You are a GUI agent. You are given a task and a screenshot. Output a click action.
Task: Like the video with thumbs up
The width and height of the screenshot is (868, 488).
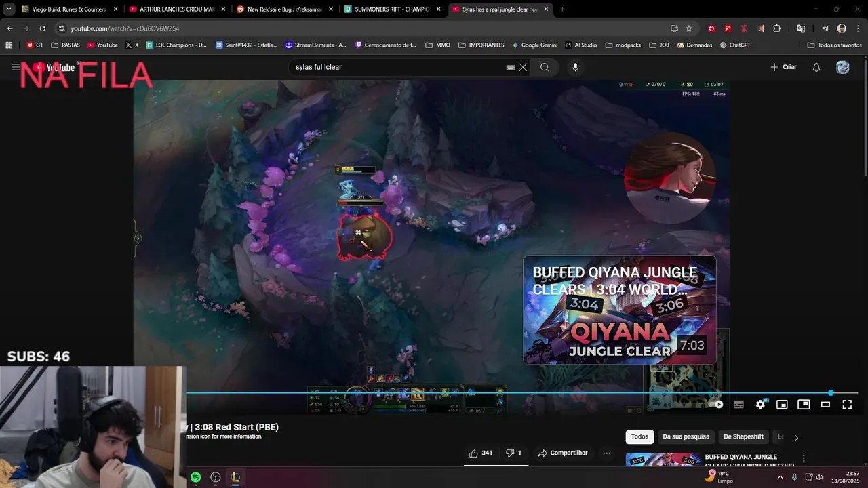[x=480, y=453]
